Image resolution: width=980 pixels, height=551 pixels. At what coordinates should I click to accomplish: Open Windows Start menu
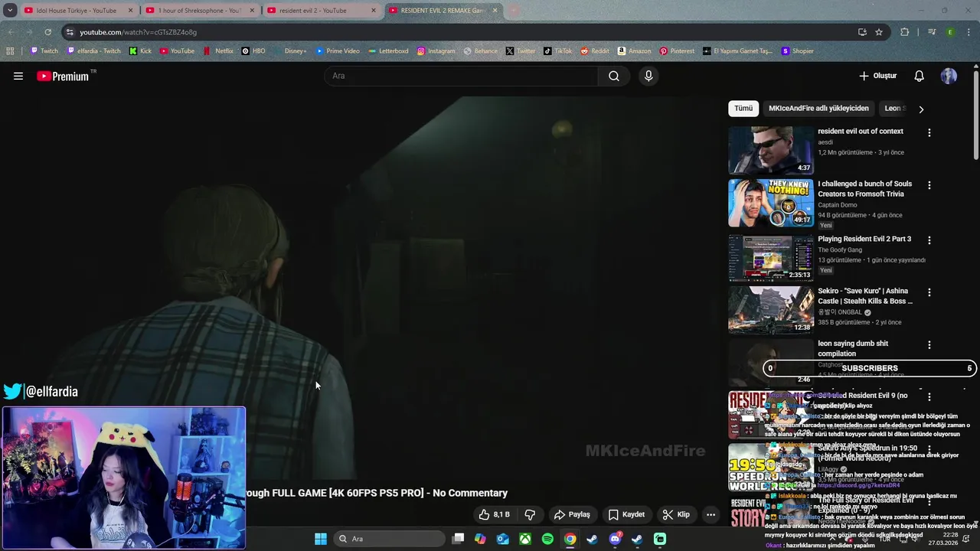(321, 539)
